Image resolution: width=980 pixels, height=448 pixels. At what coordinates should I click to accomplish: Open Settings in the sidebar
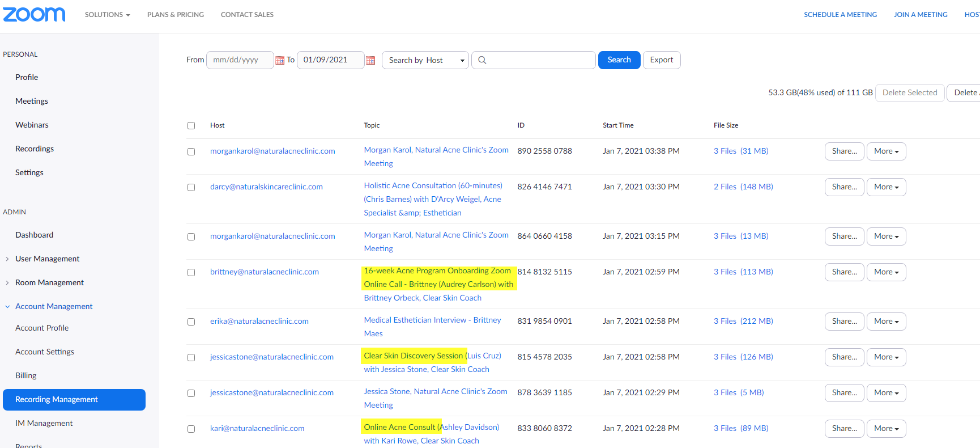(29, 172)
